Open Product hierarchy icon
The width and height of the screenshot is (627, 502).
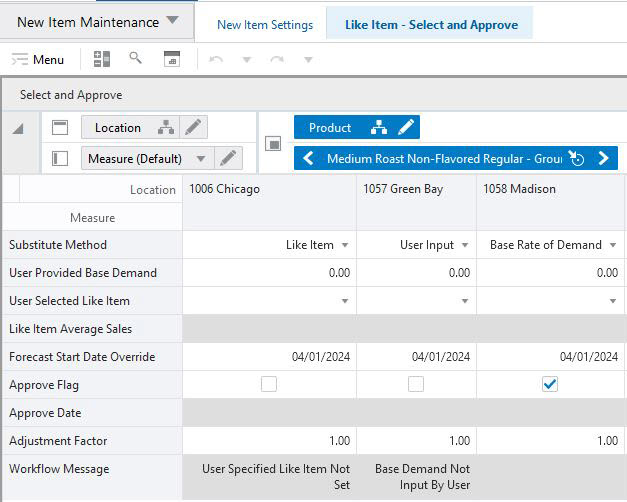tap(379, 128)
